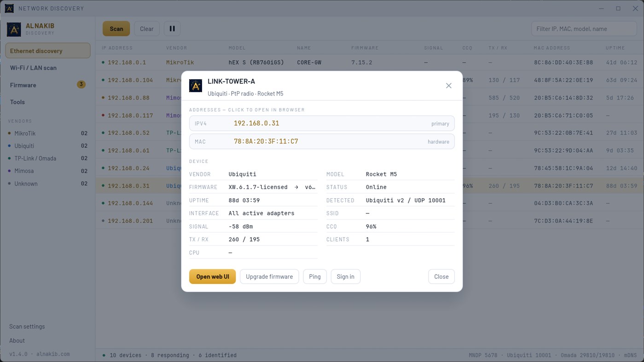Minimize the Network Discovery window

[x=601, y=8]
